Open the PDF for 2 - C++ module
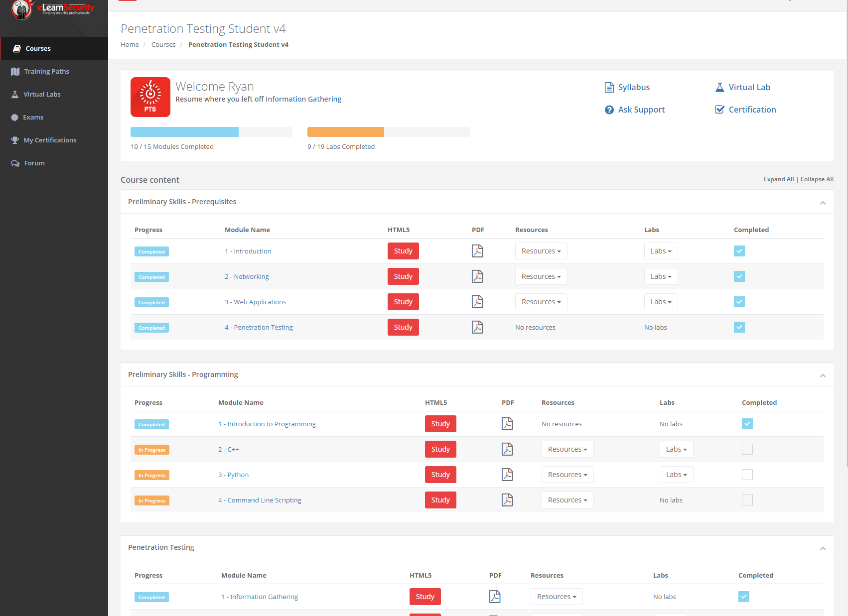The image size is (848, 616). point(507,449)
